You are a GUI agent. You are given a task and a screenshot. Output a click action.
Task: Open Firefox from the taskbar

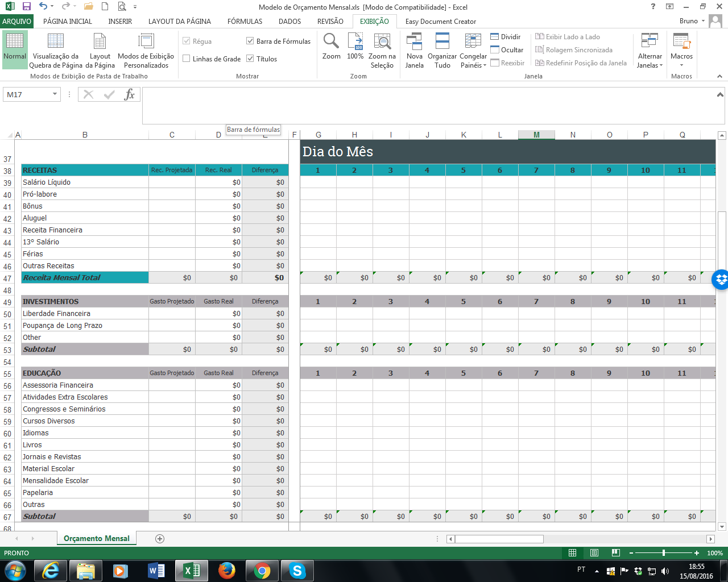227,570
